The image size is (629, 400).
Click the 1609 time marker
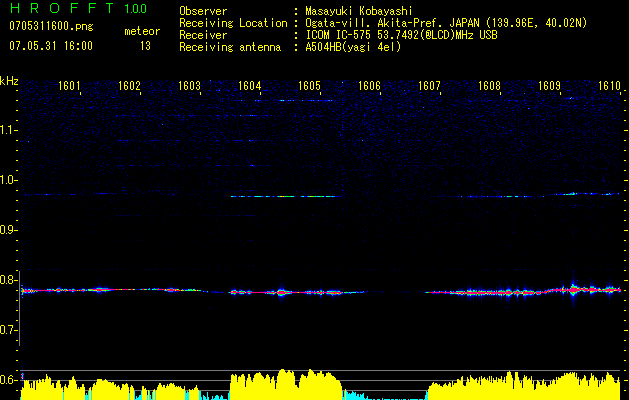pos(549,86)
